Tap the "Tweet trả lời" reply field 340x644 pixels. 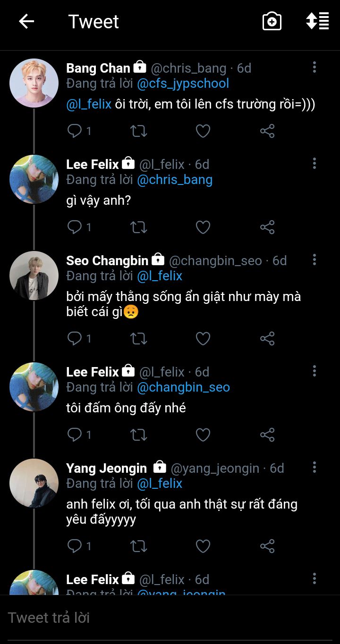[x=142, y=618]
